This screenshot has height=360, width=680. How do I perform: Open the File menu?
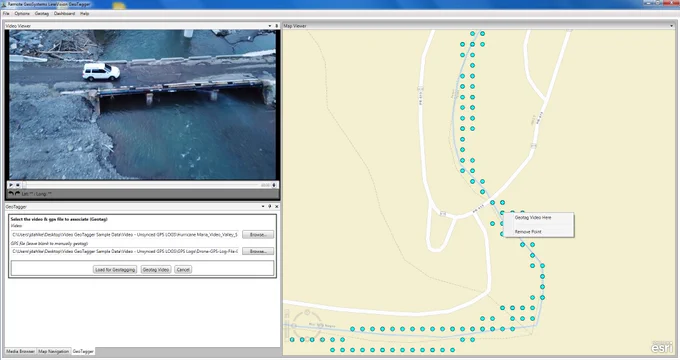coord(6,13)
